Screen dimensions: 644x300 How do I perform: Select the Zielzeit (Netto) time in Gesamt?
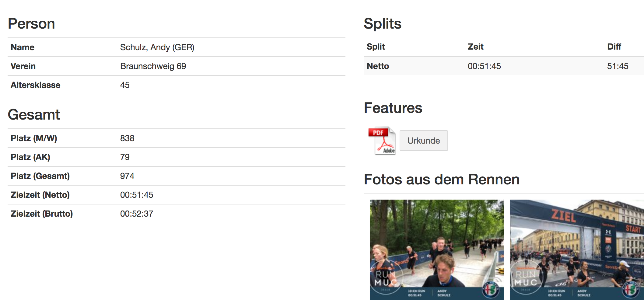[x=137, y=195]
